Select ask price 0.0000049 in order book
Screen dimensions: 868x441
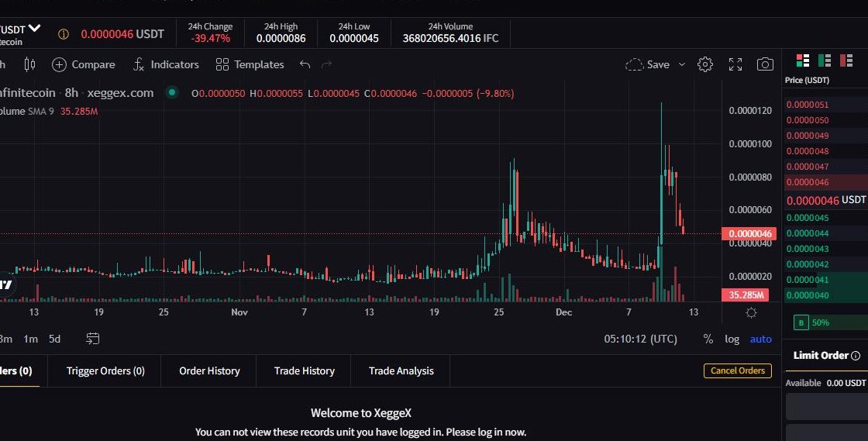(x=808, y=136)
